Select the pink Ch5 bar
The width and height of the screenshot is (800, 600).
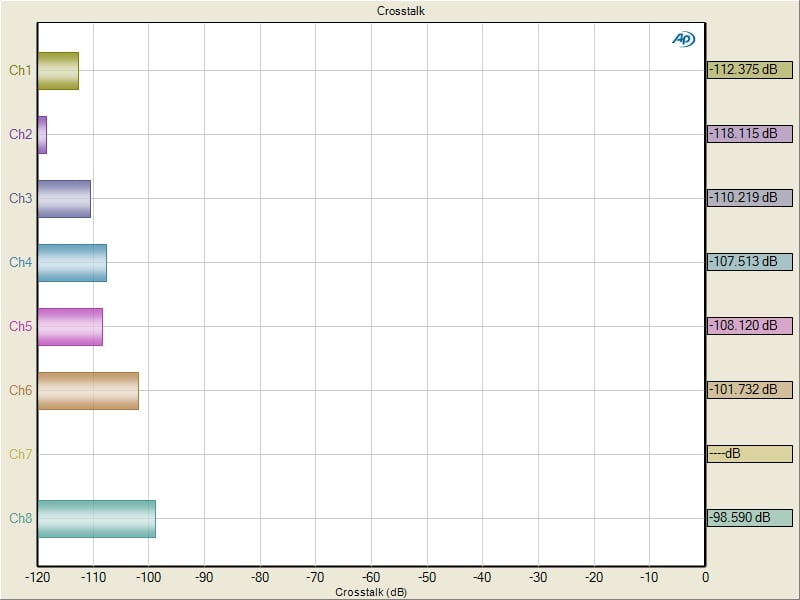[x=70, y=327]
